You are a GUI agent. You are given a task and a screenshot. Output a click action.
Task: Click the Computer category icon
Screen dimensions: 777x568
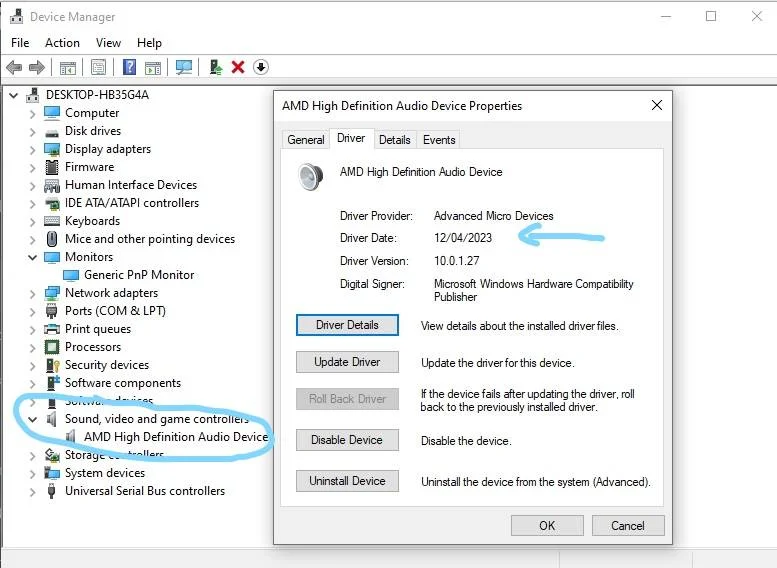point(52,113)
